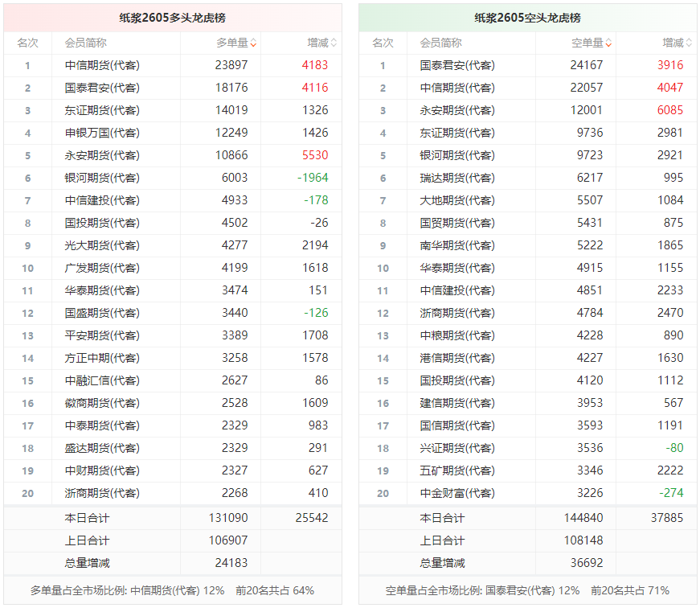Select 东证期货(代客) in the long ranking
The image size is (700, 608).
pyautogui.click(x=102, y=110)
